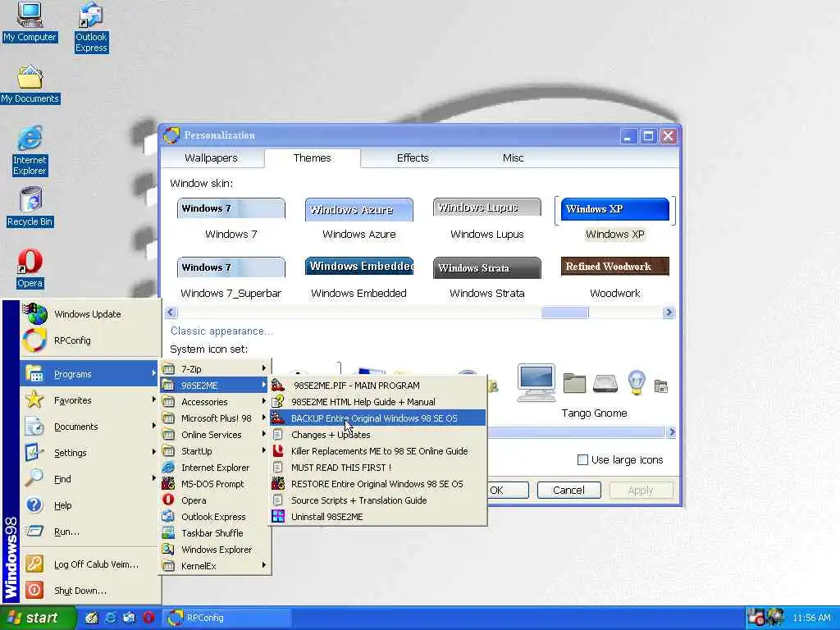Click the window skin scrollbar thumb
This screenshot has width=840, height=630.
564,313
